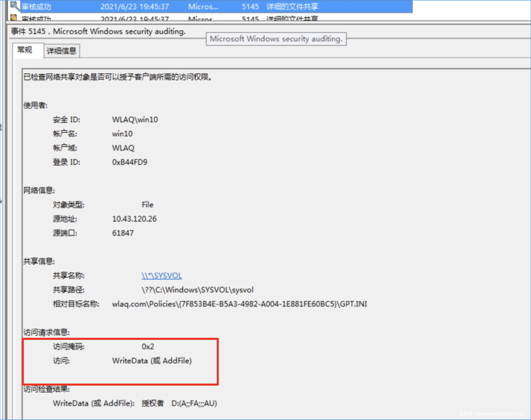The height and width of the screenshot is (420, 531).
Task: Click the logon ID value 0xB44FD9
Action: (x=130, y=162)
